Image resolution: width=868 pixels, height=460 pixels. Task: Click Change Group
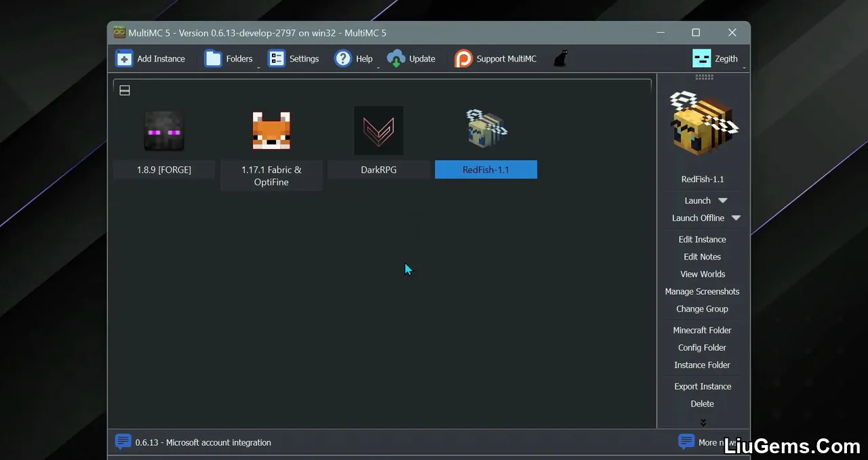703,309
